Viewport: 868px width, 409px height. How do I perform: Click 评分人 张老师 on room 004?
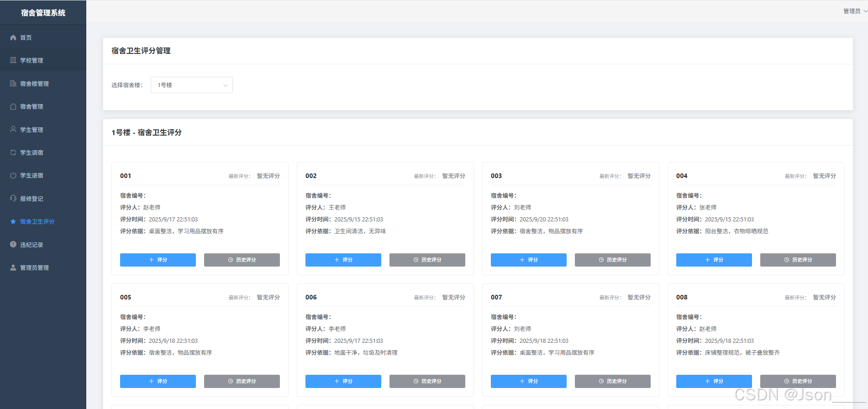coord(696,207)
